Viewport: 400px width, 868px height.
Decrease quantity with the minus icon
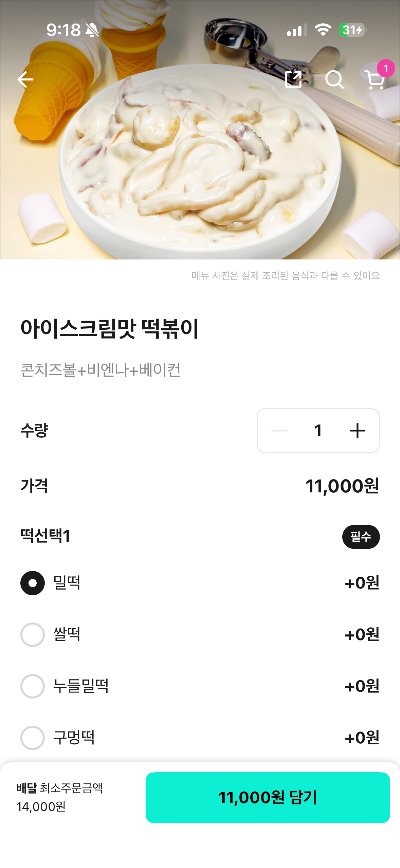click(279, 431)
